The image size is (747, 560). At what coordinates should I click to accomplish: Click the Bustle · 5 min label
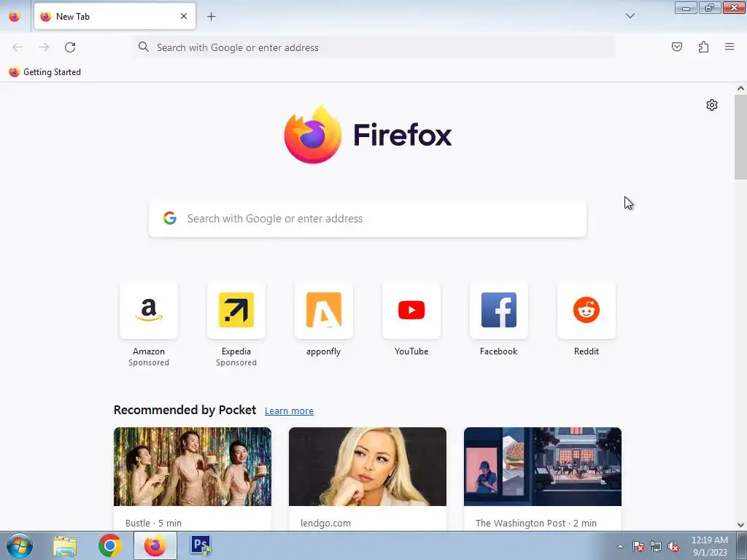[153, 523]
